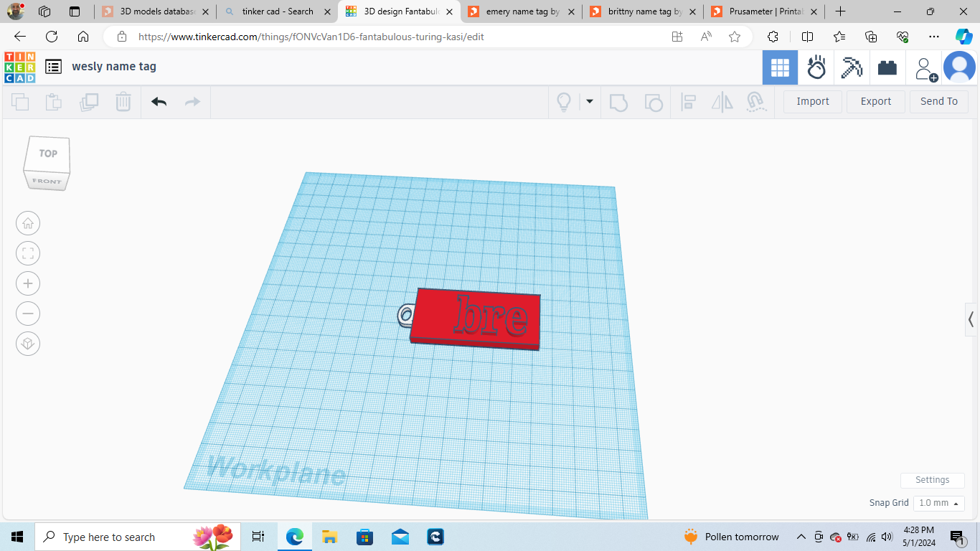
Task: Click the Home view button
Action: (28, 223)
